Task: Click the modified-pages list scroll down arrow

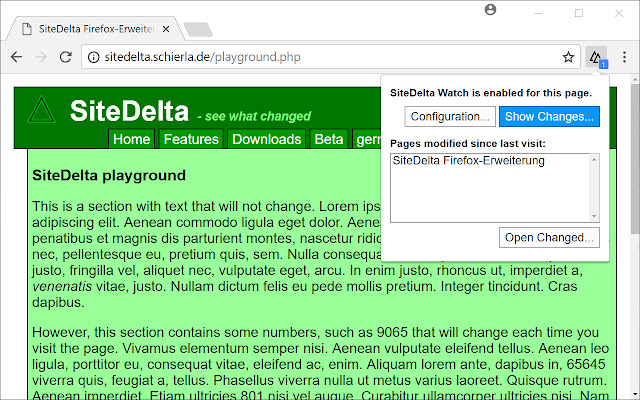Action: pos(594,216)
